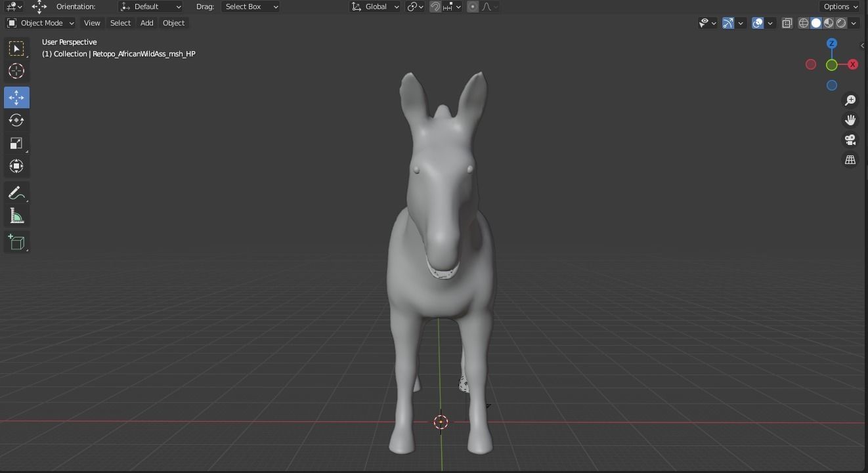Viewport: 868px width, 473px height.
Task: Open proportional falloff dropdown
Action: [489, 7]
